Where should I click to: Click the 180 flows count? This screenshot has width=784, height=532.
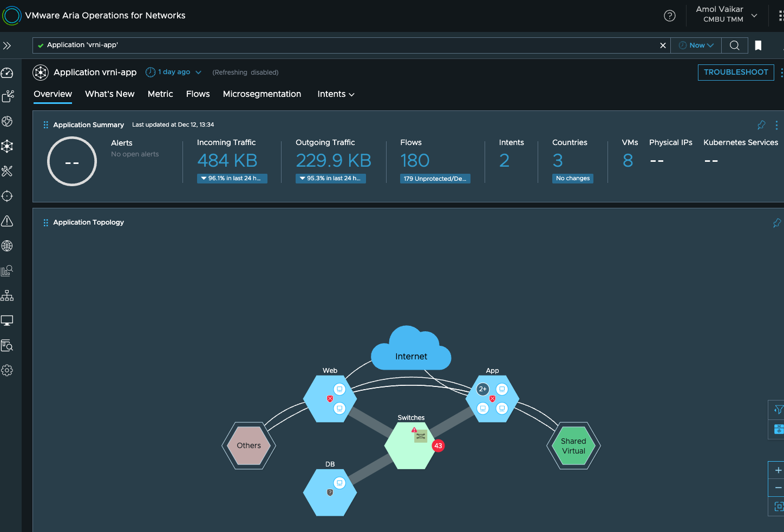415,160
